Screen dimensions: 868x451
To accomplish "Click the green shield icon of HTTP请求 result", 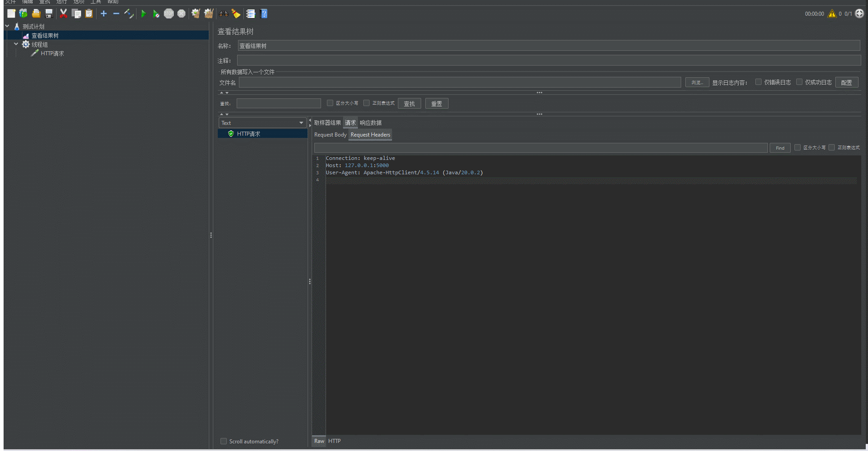I will click(231, 134).
